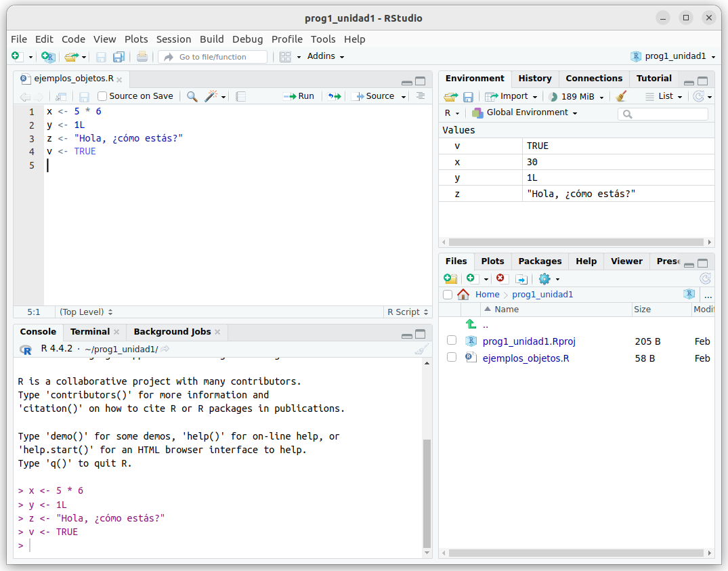Click the Environment search field

(662, 114)
